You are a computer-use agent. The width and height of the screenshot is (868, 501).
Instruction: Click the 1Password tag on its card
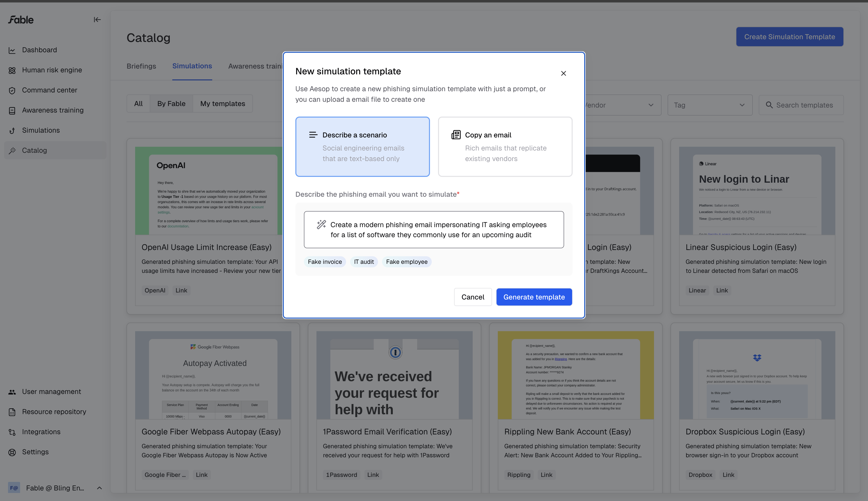pos(342,475)
